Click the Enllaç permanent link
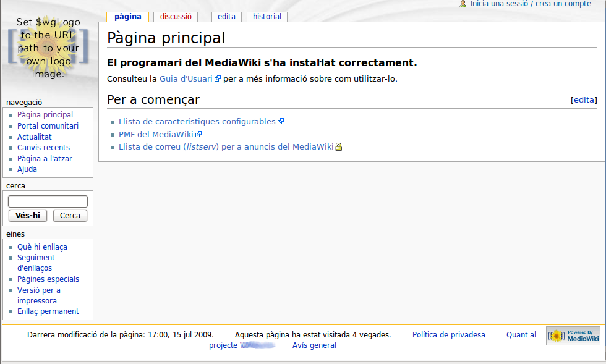Viewport: 606px width, 364px height. pos(48,311)
